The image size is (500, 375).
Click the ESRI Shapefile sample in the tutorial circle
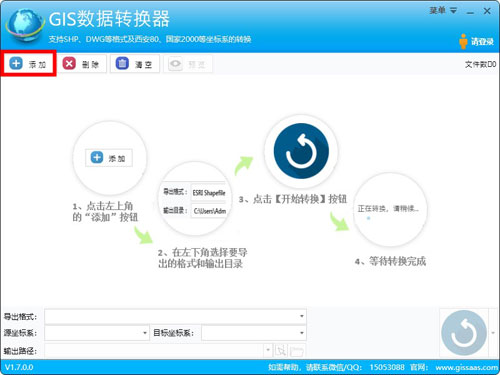(x=209, y=193)
